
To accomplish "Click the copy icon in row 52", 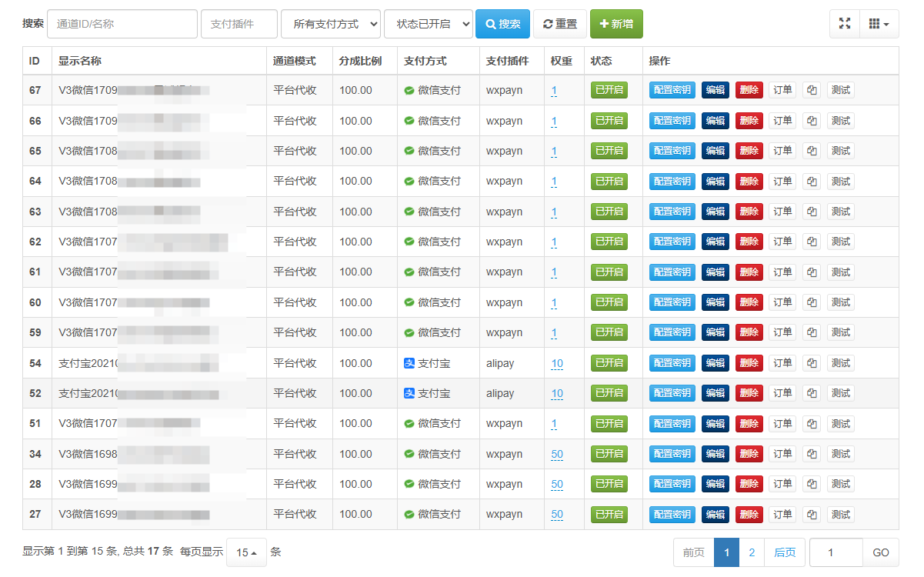I will coord(812,393).
